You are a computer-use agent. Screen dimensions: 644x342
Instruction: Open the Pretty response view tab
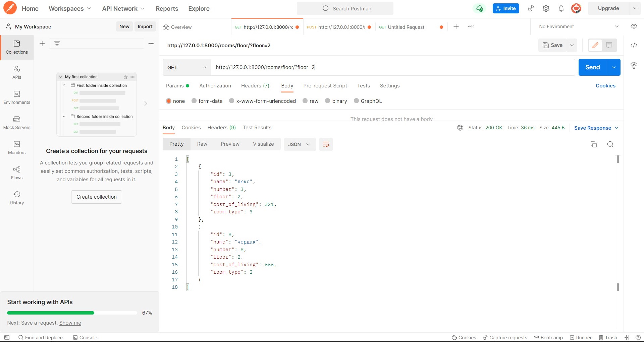(x=176, y=144)
